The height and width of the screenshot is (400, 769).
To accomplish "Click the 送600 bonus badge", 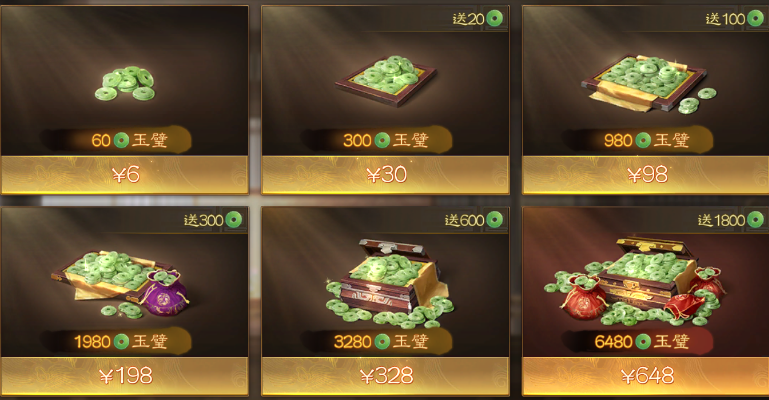I will pos(474,220).
